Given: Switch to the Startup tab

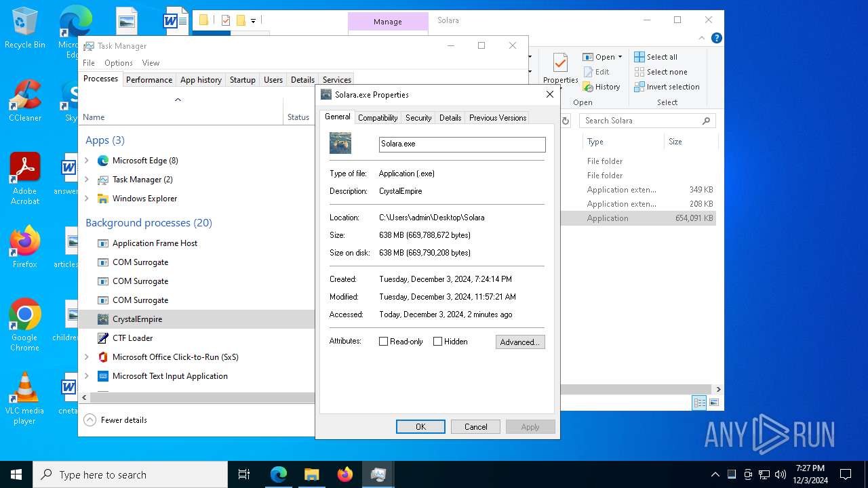Looking at the screenshot, I should point(242,80).
